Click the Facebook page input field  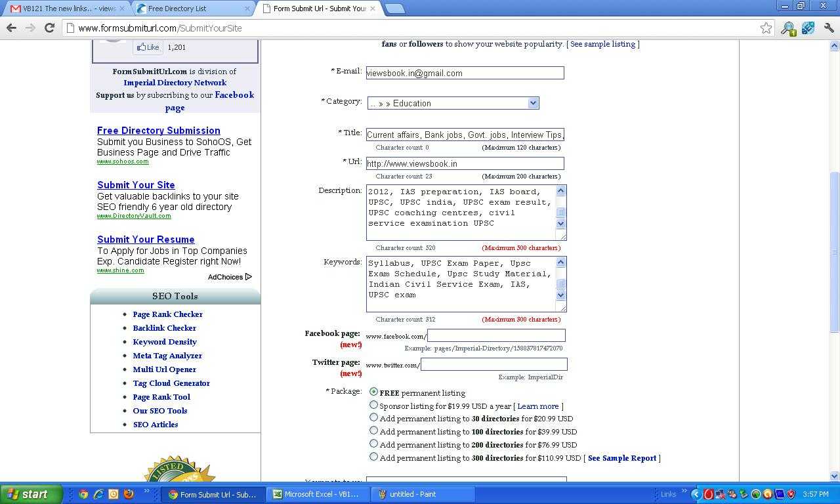click(x=496, y=335)
